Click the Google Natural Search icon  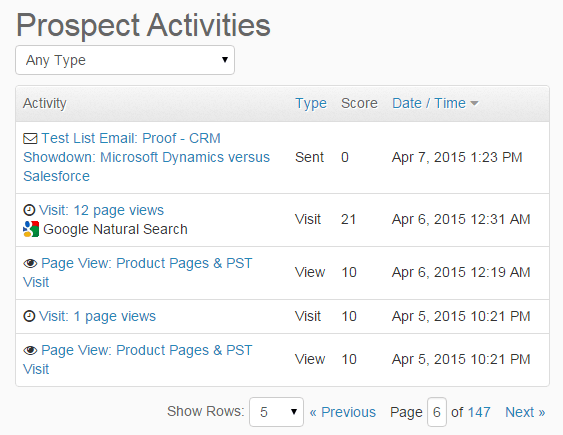31,229
